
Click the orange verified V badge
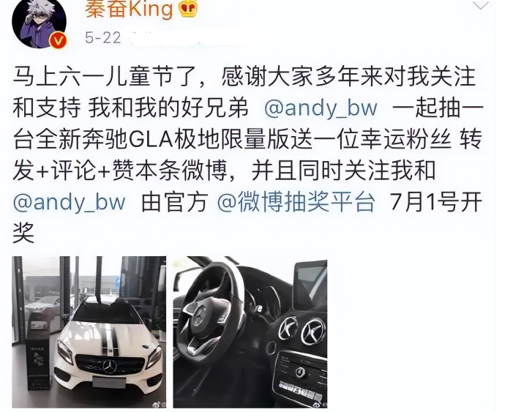click(59, 42)
